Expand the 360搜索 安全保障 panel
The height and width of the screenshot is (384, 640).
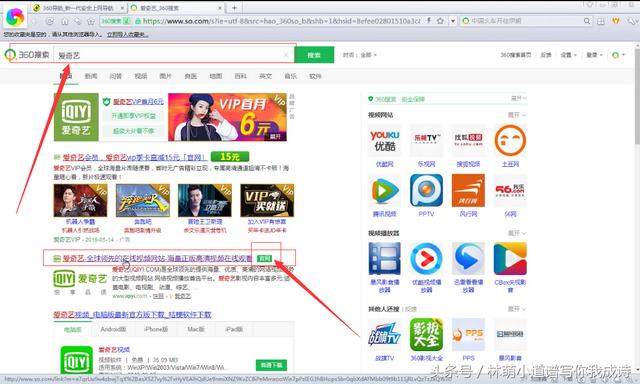click(x=518, y=98)
